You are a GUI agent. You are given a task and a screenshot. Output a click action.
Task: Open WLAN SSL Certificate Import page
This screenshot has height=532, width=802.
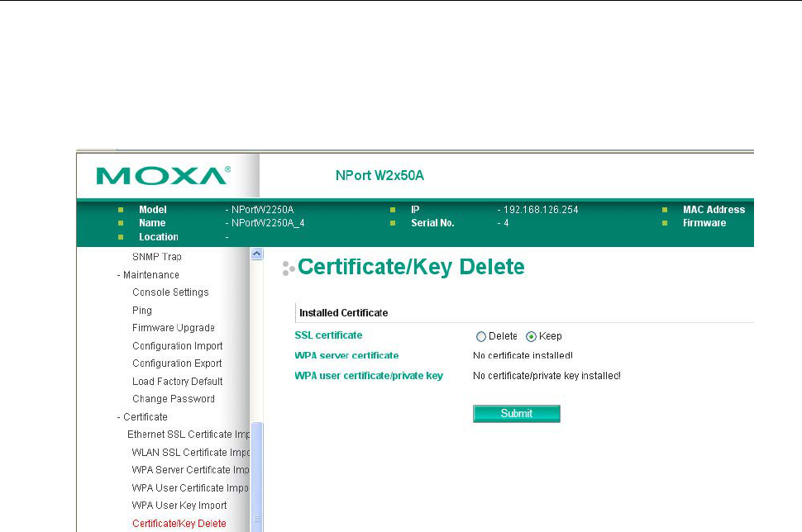[x=190, y=452]
